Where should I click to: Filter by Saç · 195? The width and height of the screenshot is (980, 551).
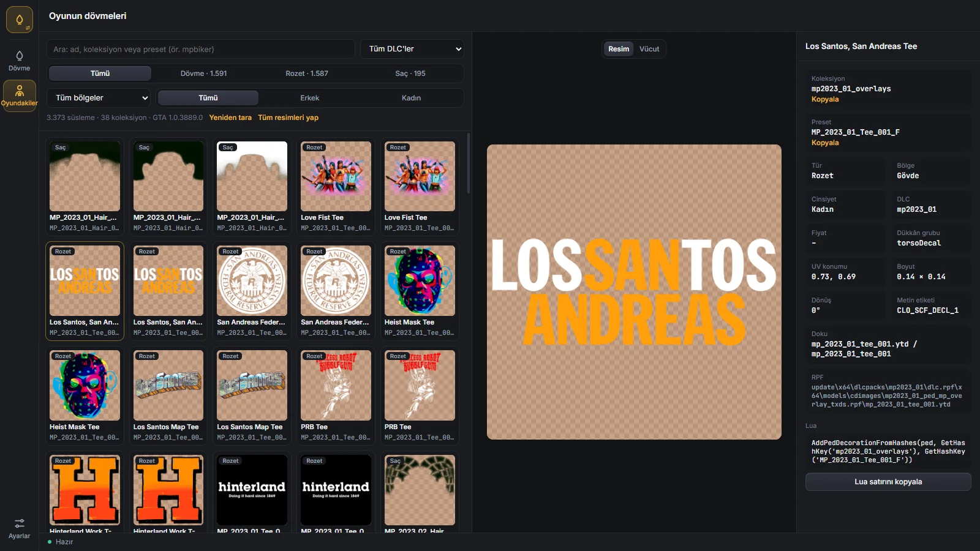pos(410,73)
